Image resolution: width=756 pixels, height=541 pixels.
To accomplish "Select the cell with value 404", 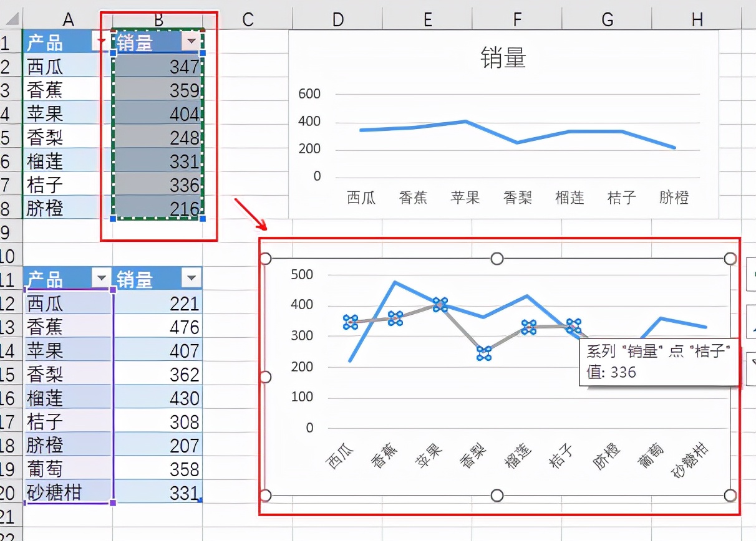I will [158, 113].
